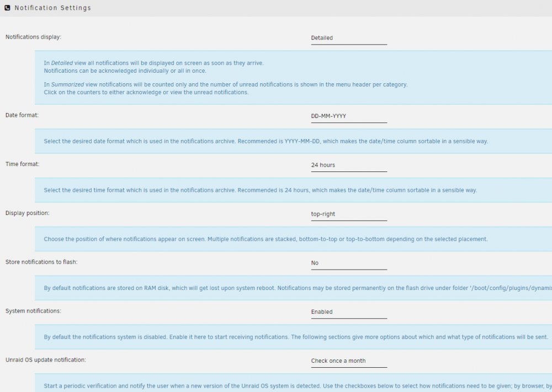Click the Notification Settings title text
The height and width of the screenshot is (392, 552).
pos(53,8)
